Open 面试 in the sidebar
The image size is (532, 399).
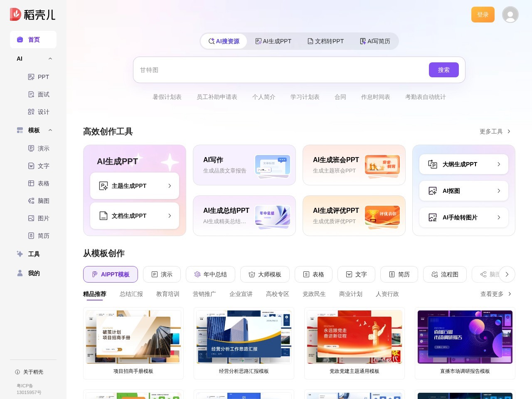38,94
